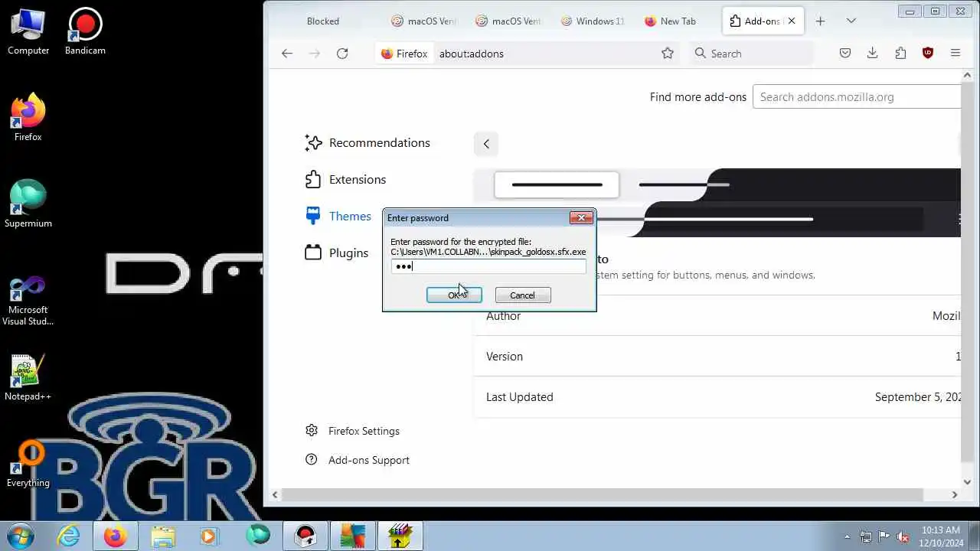Open Bandicam desktop shortcut
The width and height of the screenshot is (980, 551).
click(x=85, y=32)
